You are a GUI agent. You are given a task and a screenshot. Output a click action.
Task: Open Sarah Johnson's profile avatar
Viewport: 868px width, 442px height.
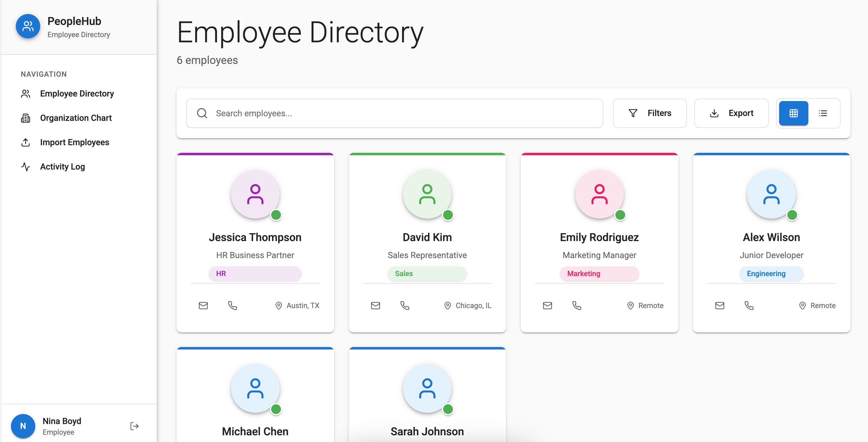[427, 388]
